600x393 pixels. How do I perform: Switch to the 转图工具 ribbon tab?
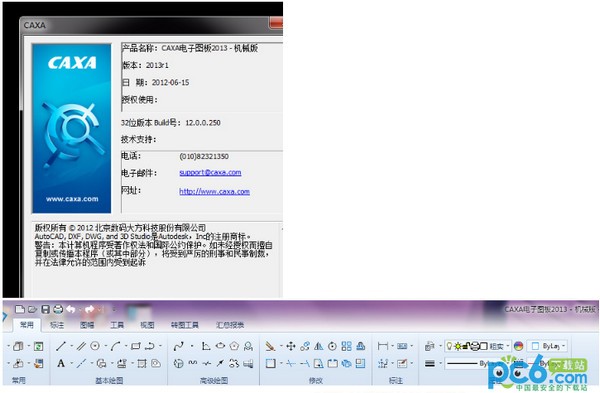185,325
